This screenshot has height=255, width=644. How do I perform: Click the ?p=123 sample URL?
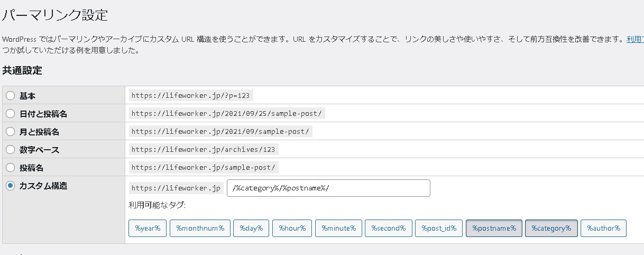click(x=190, y=96)
